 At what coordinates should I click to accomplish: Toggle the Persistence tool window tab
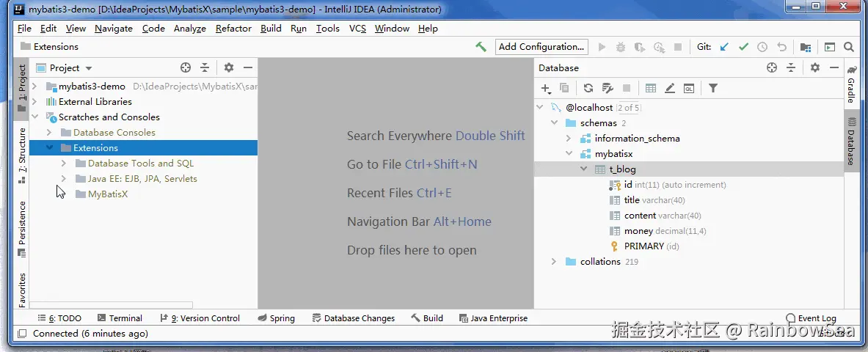[x=21, y=229]
